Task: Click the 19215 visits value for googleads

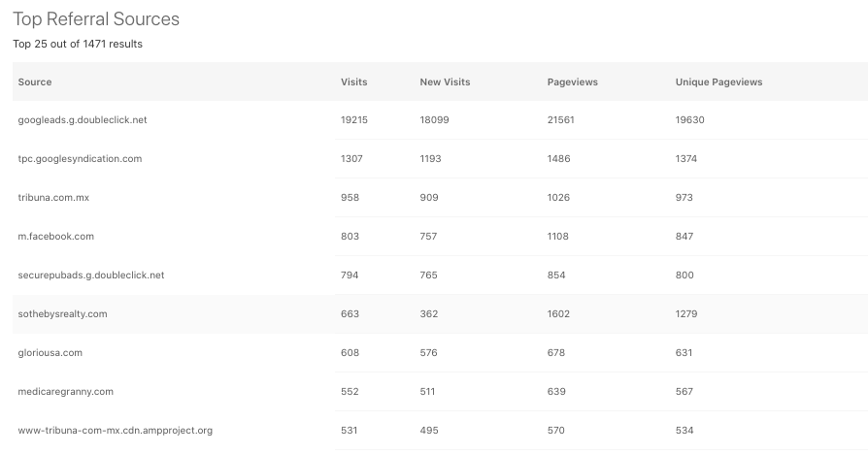Action: 353,120
